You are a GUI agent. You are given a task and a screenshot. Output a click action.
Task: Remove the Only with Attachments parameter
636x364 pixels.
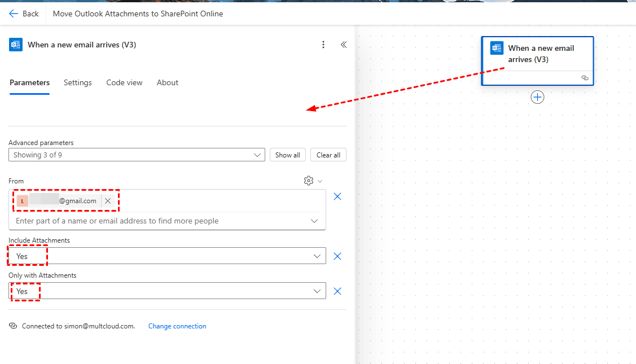tap(337, 291)
